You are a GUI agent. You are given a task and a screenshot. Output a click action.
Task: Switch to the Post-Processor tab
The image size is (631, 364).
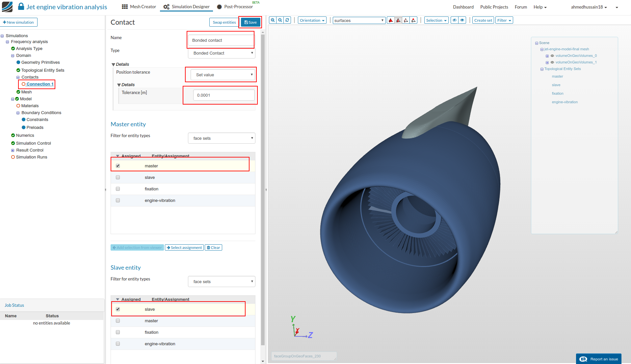pos(235,7)
